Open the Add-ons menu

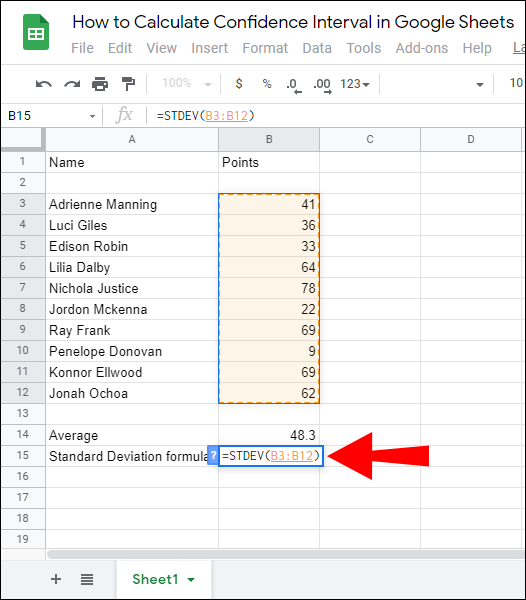(422, 48)
